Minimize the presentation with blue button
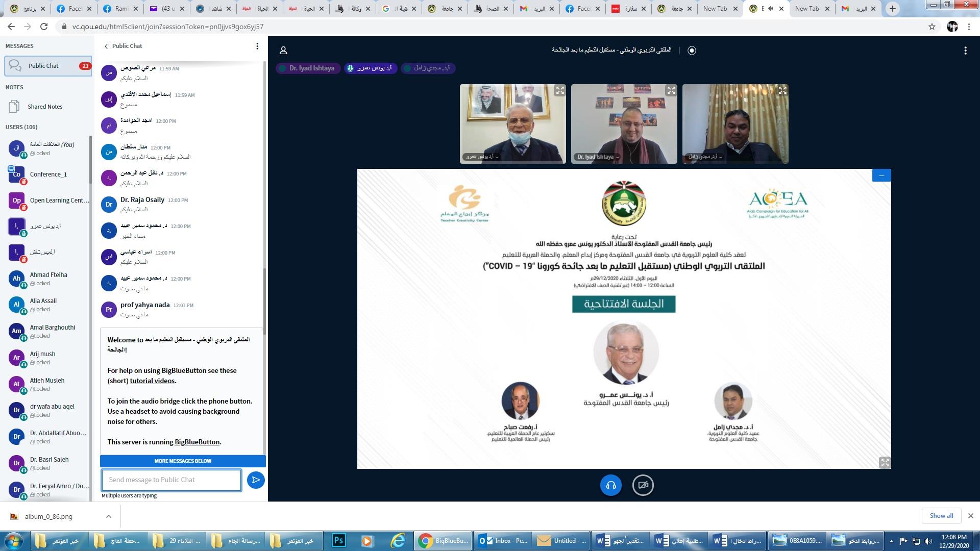The image size is (980, 551). pyautogui.click(x=881, y=176)
